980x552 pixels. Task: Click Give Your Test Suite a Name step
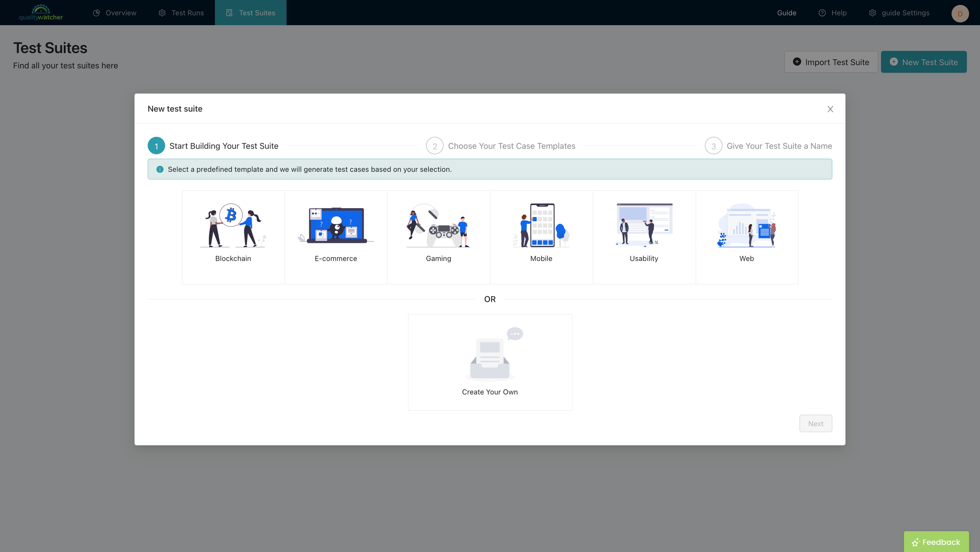[x=779, y=146]
